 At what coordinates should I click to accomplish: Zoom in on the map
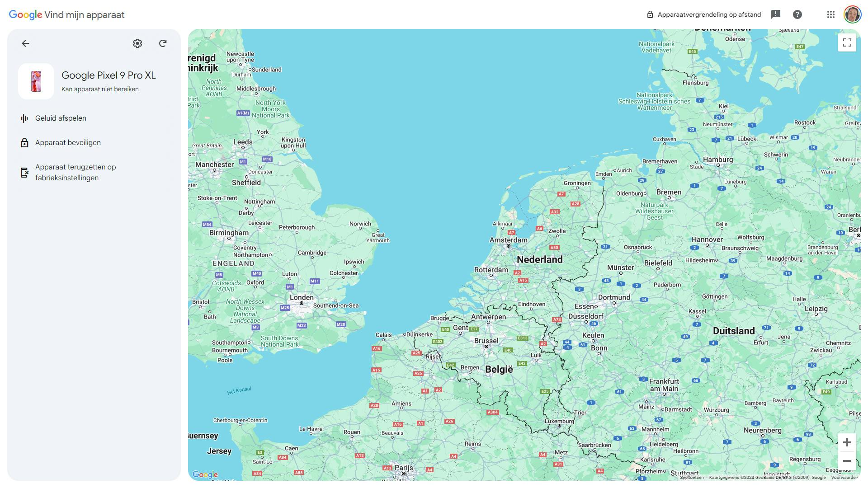(847, 442)
